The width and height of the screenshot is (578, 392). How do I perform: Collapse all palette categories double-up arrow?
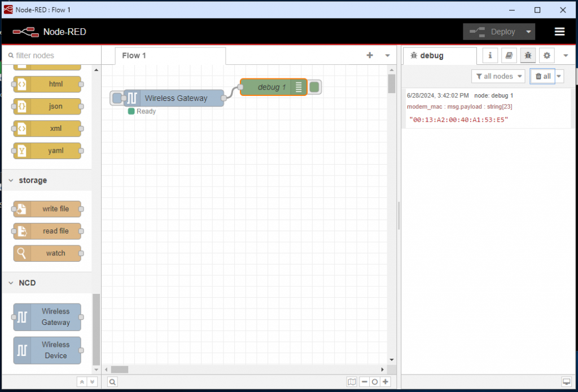click(x=82, y=382)
